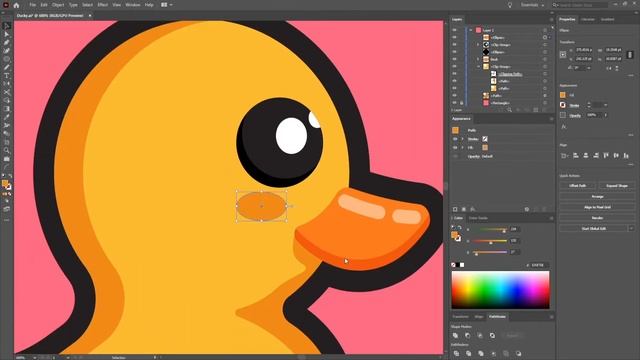The image size is (640, 360).
Task: Click Merge in Pathfinders row
Action: 481,353
